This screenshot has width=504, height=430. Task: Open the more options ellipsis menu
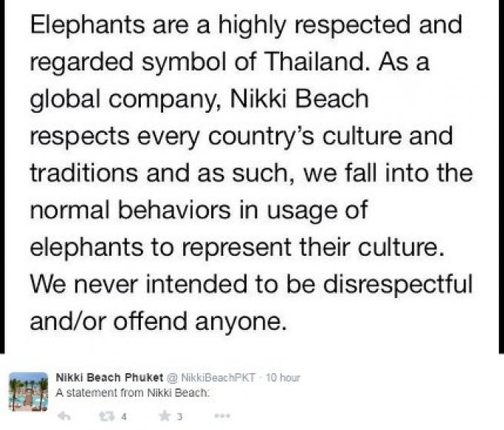coord(222,416)
